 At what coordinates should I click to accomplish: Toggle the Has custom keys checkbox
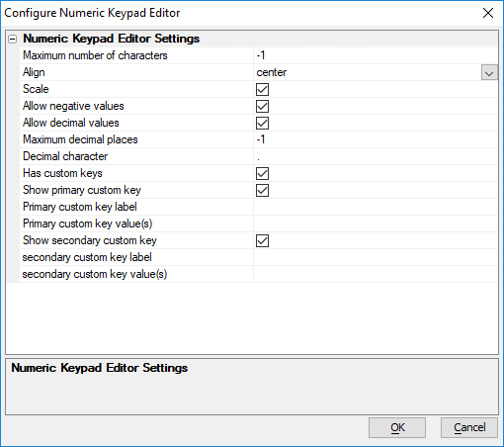[262, 173]
